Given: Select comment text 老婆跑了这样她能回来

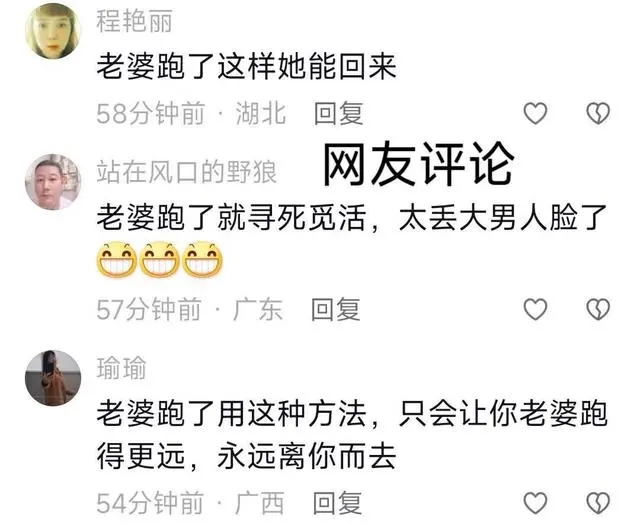Looking at the screenshot, I should coord(247,66).
